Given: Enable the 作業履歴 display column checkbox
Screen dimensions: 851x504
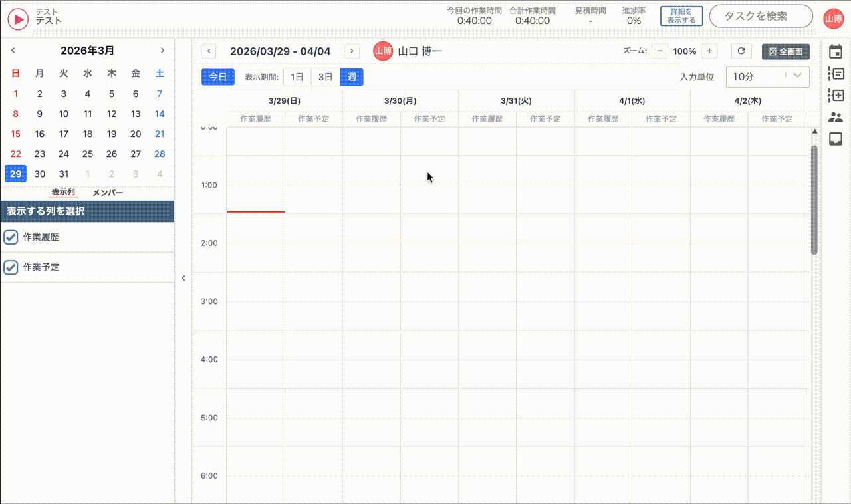Looking at the screenshot, I should tap(11, 237).
